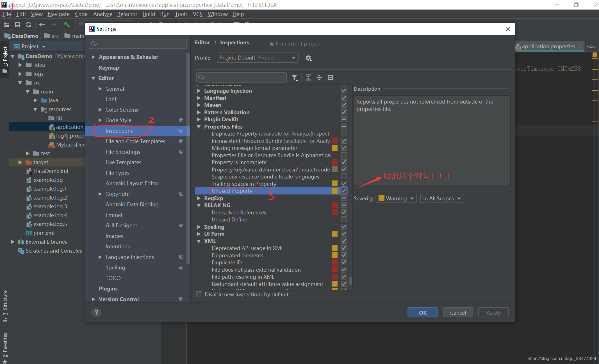Click the Synchronize refresh toolbar icon

28,25
